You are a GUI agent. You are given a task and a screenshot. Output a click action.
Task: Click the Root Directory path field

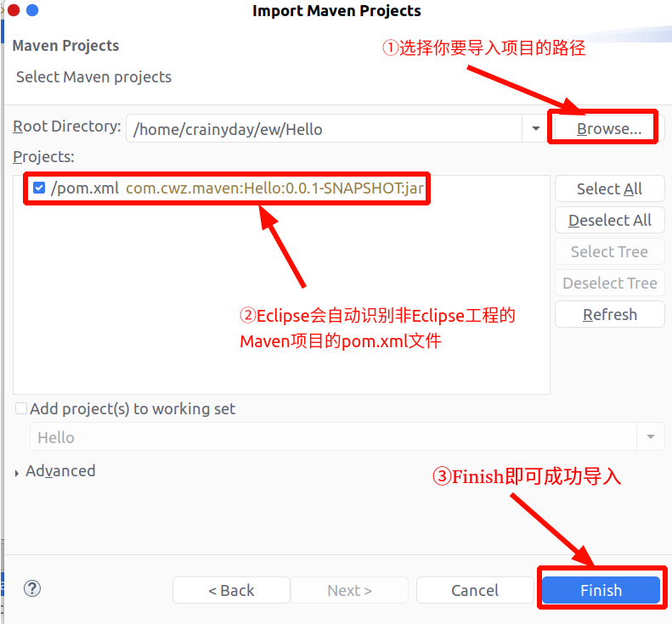[x=324, y=128]
